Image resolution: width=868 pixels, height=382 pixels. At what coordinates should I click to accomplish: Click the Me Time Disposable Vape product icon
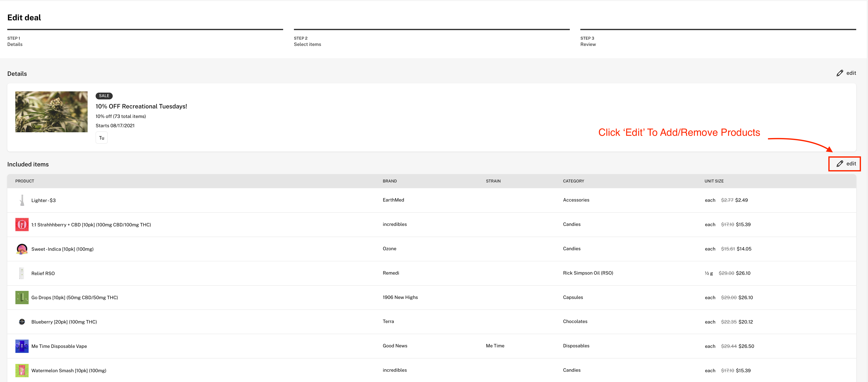click(22, 346)
